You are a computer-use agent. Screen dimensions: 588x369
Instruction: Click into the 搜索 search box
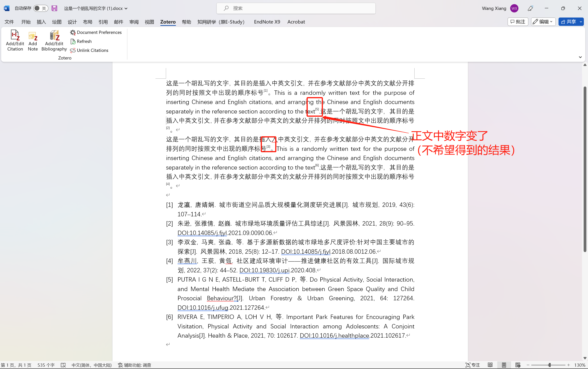pyautogui.click(x=296, y=8)
